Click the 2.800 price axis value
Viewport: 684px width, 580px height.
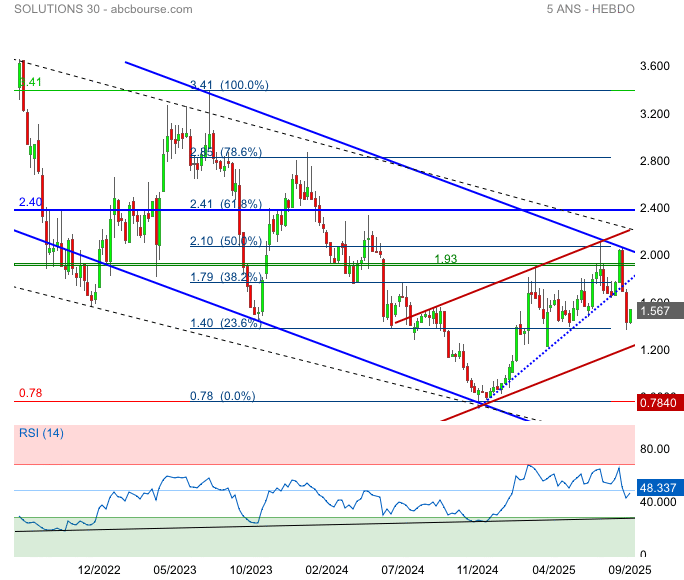(654, 161)
